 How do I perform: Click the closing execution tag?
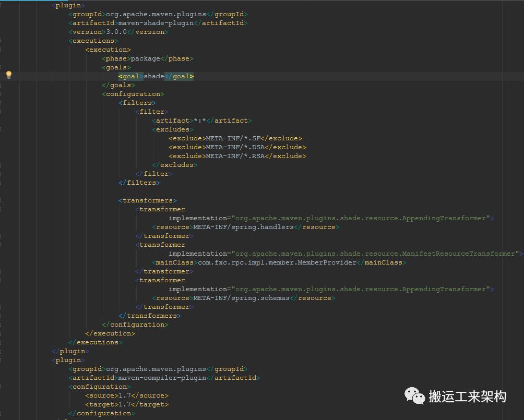pyautogui.click(x=110, y=333)
